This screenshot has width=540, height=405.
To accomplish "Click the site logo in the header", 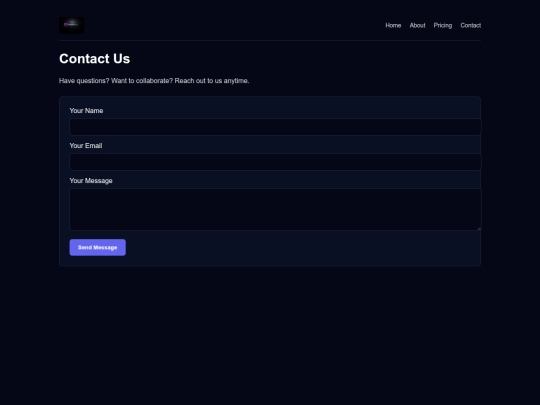I will [x=72, y=25].
